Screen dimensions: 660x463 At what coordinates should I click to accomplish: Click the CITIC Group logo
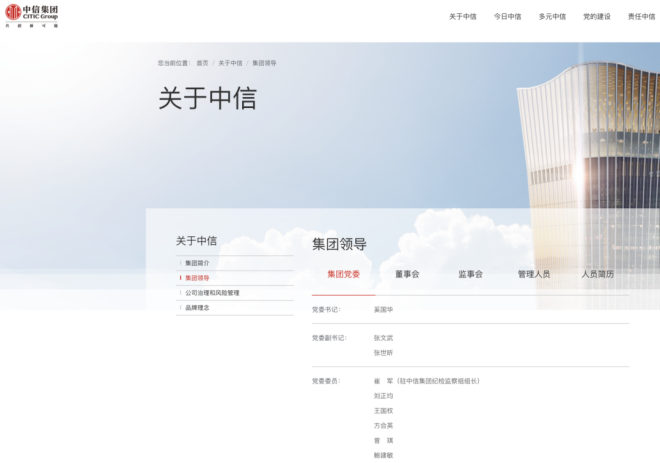click(x=32, y=15)
